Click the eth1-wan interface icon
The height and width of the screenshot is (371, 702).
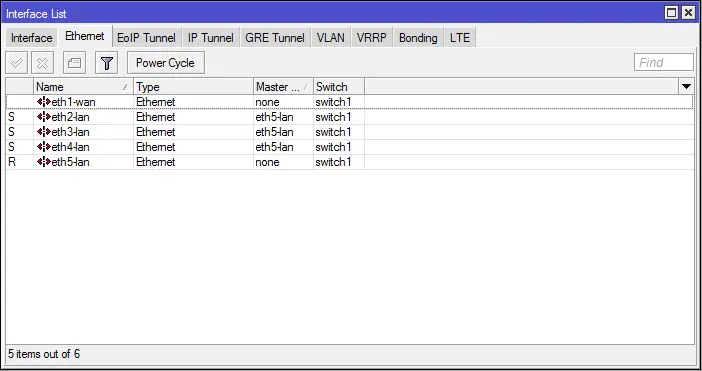click(x=44, y=102)
